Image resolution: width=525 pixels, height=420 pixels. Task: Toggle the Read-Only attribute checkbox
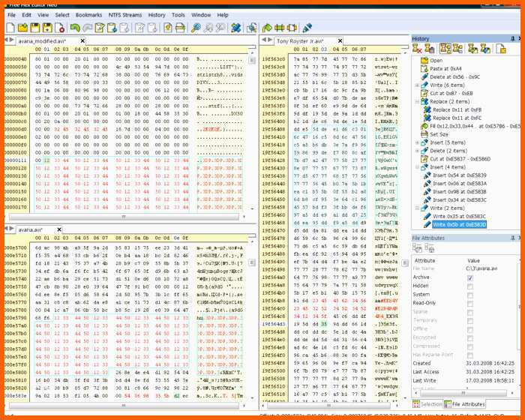470,304
